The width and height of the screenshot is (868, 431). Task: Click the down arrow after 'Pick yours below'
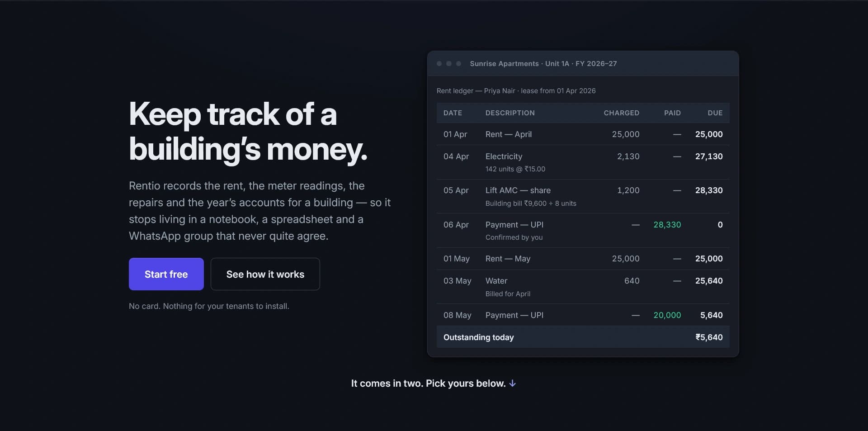(x=512, y=384)
